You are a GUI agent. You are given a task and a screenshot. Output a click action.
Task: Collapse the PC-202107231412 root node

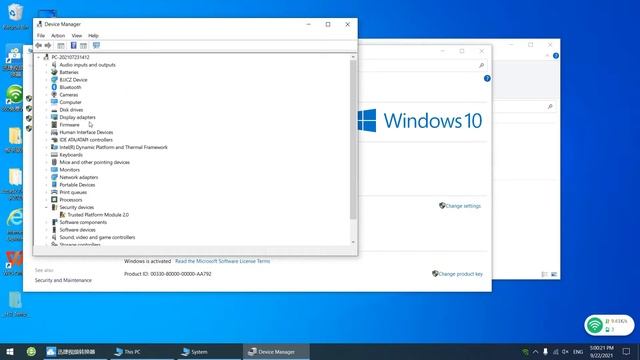pyautogui.click(x=39, y=58)
